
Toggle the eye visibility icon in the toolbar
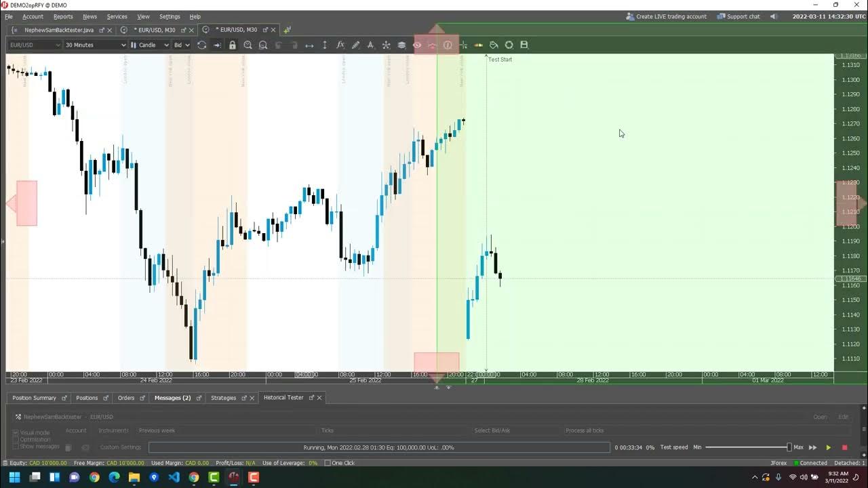[x=417, y=45]
